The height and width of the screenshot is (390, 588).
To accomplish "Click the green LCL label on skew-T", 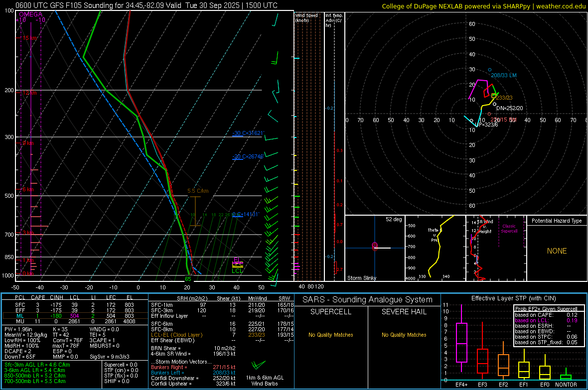I will click(x=237, y=271).
